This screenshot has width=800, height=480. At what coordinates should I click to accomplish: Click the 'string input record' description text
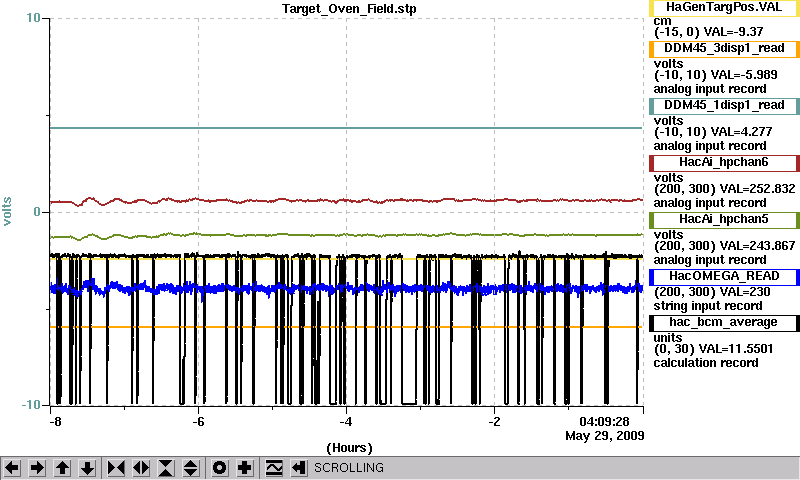coord(708,306)
